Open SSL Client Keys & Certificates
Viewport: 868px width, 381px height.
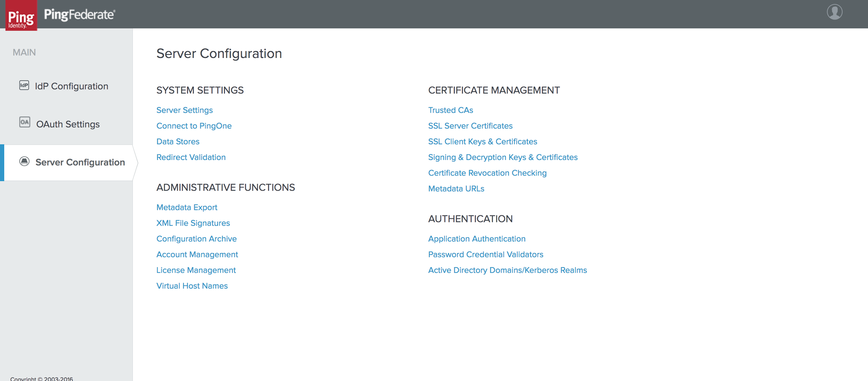click(x=482, y=142)
